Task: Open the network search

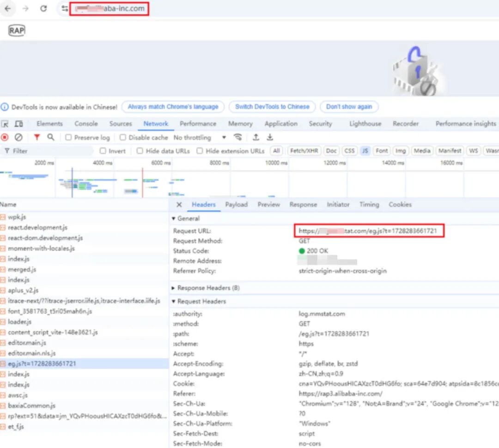Action: 51,138
